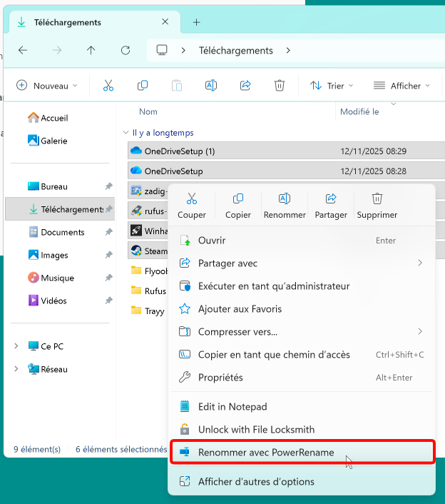Expand the Ce PC tree node
This screenshot has width=445, height=504.
(x=16, y=346)
